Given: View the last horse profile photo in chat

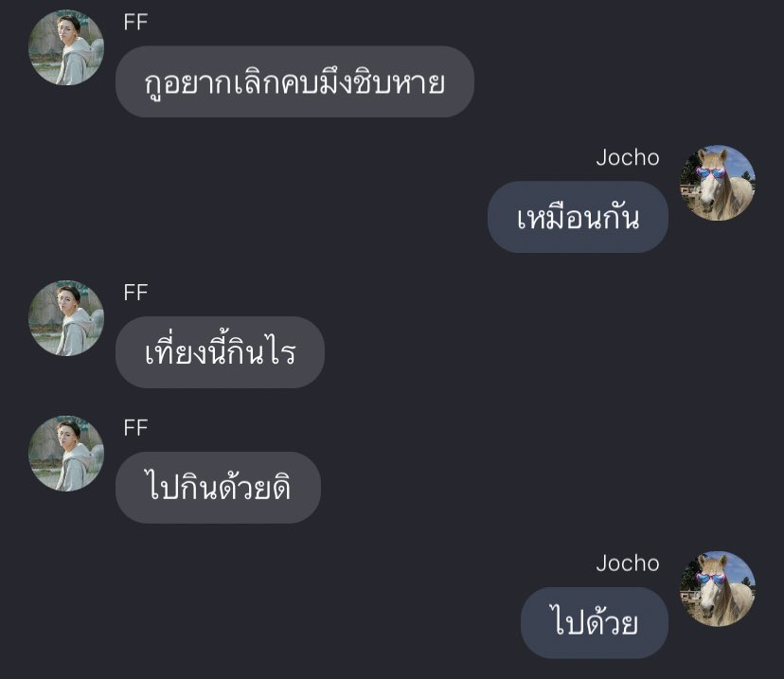Looking at the screenshot, I should click(718, 589).
